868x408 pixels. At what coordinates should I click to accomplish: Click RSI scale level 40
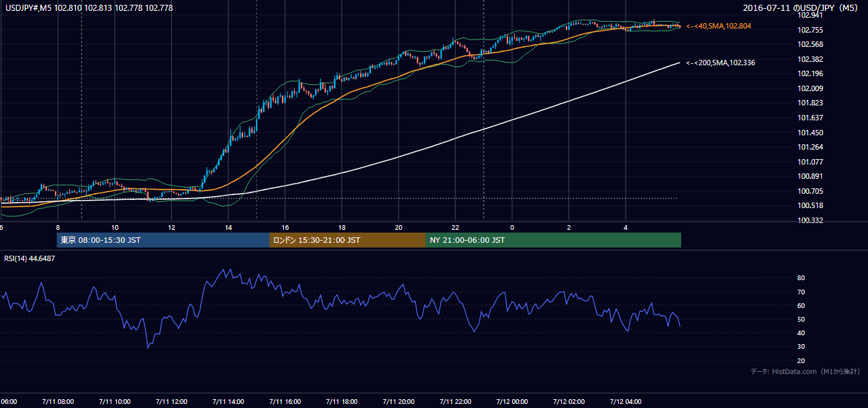[801, 333]
